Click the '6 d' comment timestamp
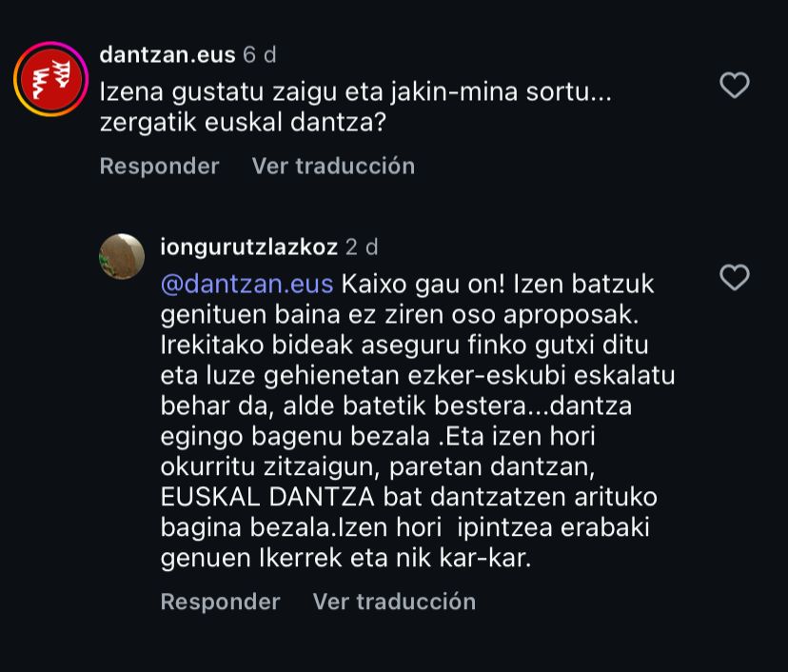Screen dimensions: 788x672 [260, 55]
